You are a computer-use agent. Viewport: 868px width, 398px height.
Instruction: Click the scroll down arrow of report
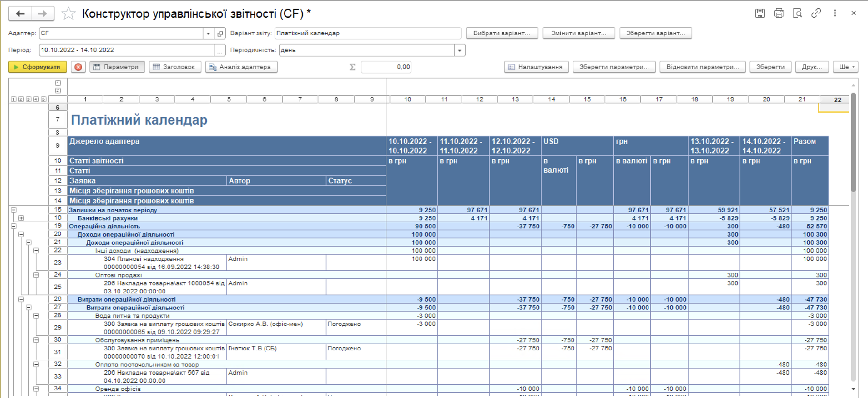(x=853, y=389)
